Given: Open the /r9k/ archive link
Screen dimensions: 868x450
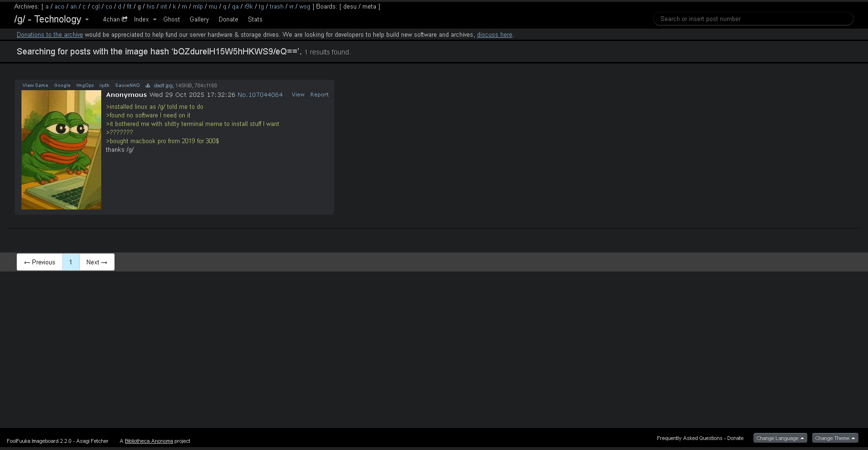Looking at the screenshot, I should [x=248, y=7].
